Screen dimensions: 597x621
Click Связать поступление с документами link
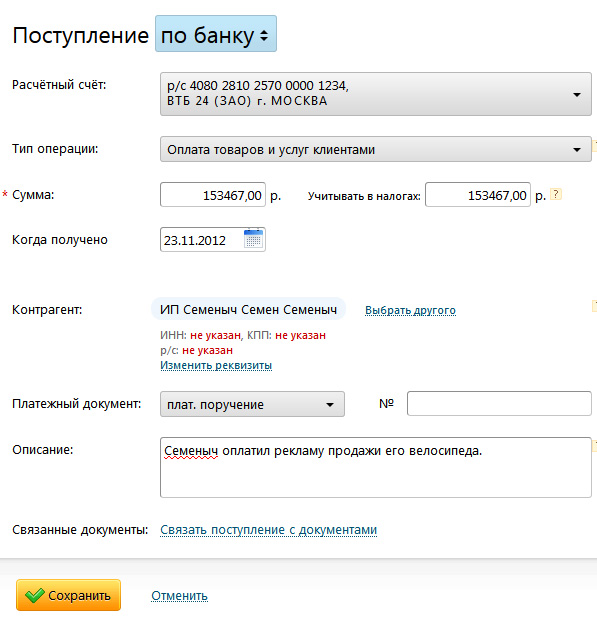(x=269, y=530)
